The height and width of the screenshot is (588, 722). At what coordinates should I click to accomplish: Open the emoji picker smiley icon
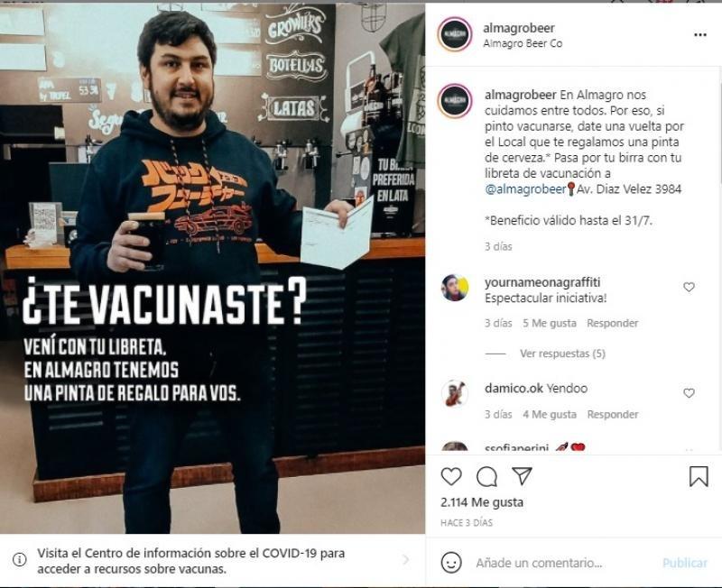[451, 562]
